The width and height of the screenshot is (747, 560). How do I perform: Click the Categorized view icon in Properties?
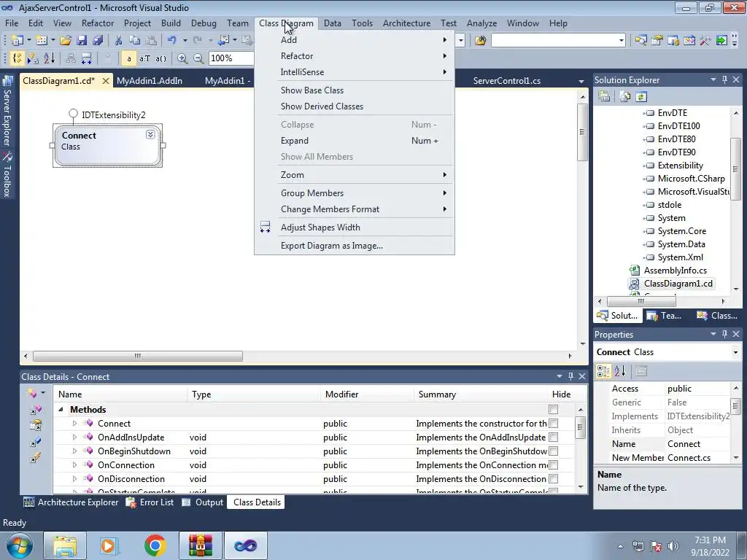click(603, 371)
